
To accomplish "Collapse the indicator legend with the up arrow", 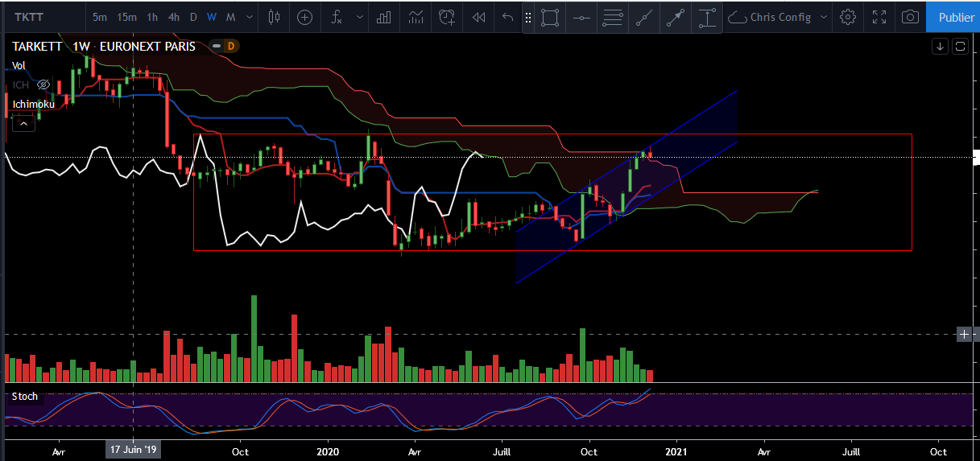I will (23, 123).
